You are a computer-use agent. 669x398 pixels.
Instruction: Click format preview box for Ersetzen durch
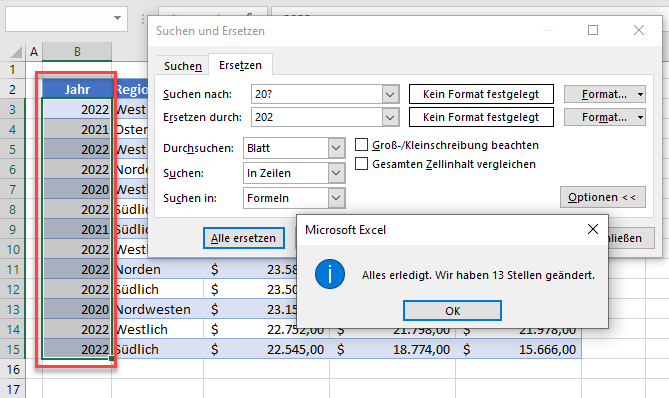[481, 117]
